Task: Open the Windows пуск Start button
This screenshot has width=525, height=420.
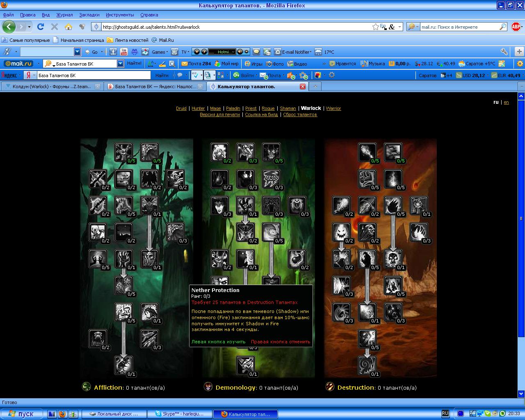Action: tap(22, 414)
